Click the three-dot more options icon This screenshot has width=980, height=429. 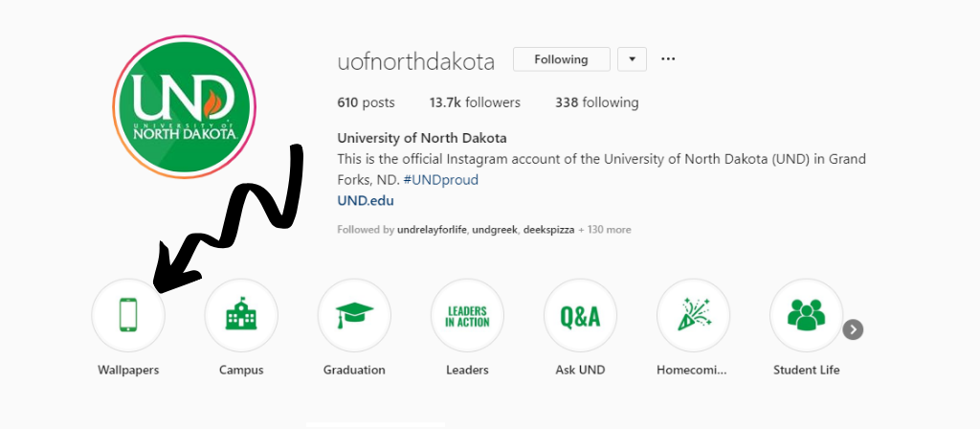pos(668,59)
